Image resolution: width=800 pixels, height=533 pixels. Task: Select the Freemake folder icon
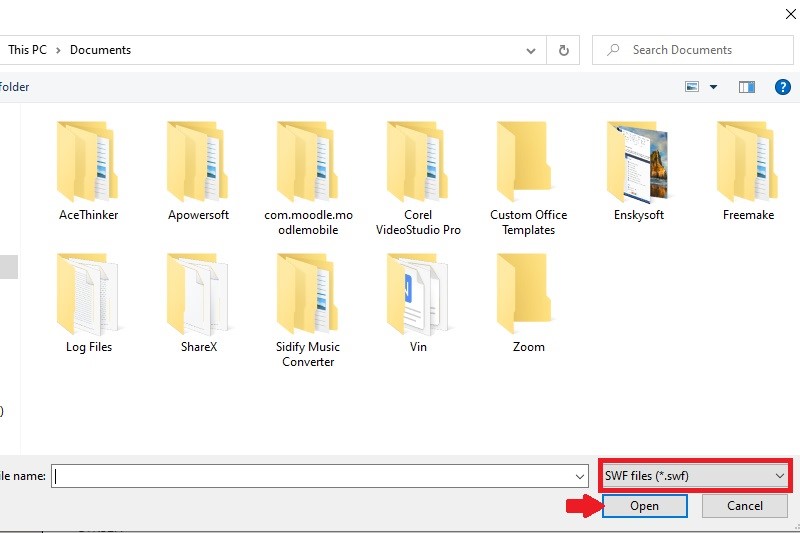click(747, 161)
